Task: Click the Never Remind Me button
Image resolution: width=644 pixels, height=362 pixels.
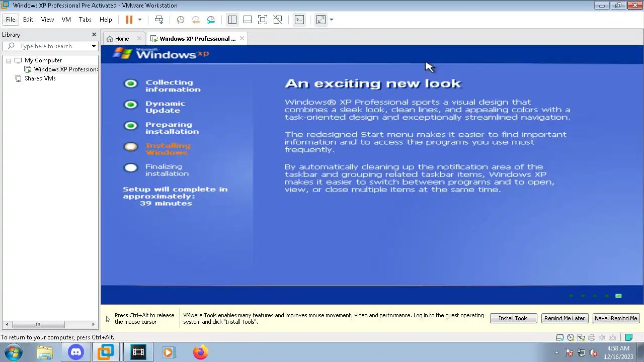Action: pyautogui.click(x=616, y=318)
